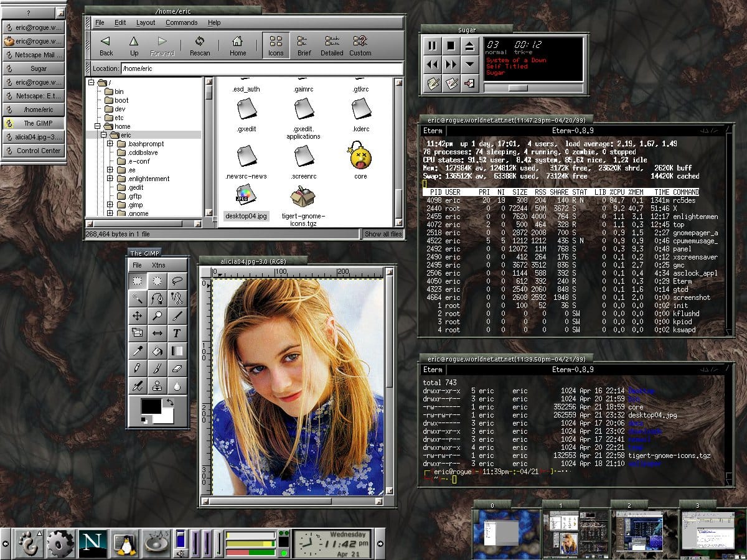Launch the terminal penguin icon on the panel

coord(125,544)
